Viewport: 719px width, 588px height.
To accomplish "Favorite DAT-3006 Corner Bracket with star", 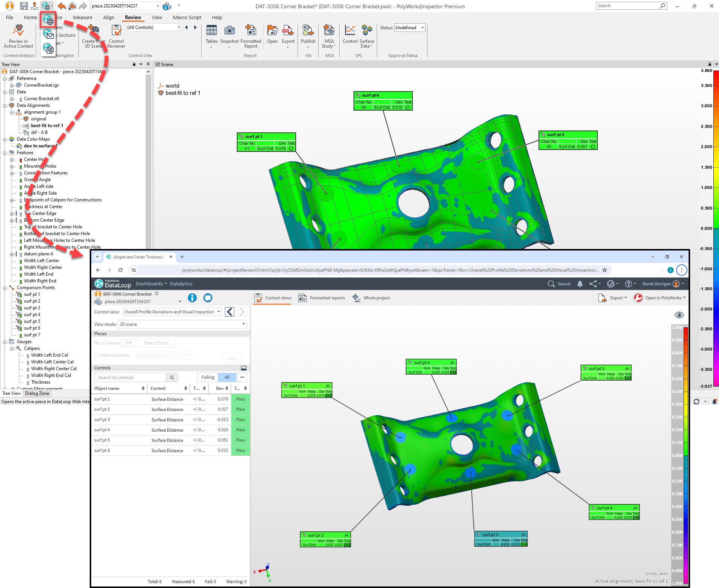I will (157, 294).
